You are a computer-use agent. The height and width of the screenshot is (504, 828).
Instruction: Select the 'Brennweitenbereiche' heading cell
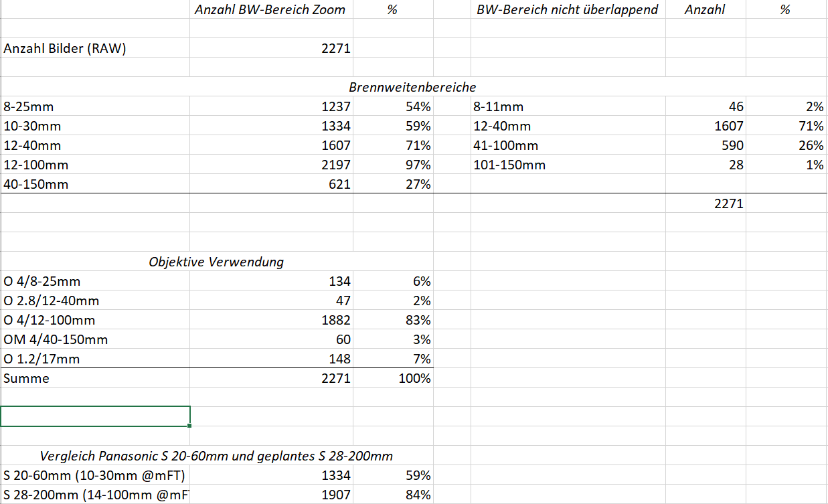[412, 87]
